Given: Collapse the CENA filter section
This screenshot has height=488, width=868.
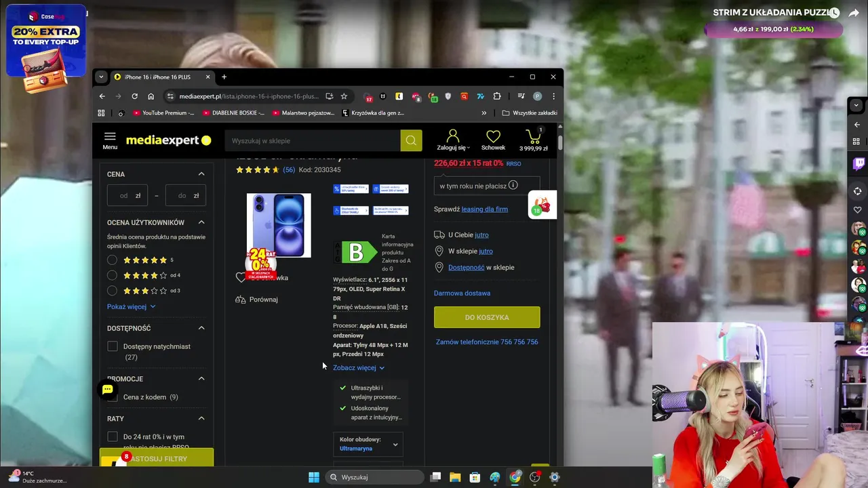Looking at the screenshot, I should coord(201,174).
